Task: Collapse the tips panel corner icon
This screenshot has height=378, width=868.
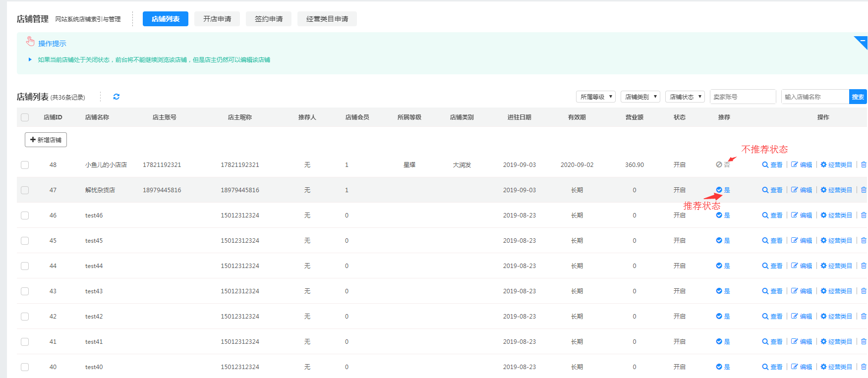Action: 862,42
